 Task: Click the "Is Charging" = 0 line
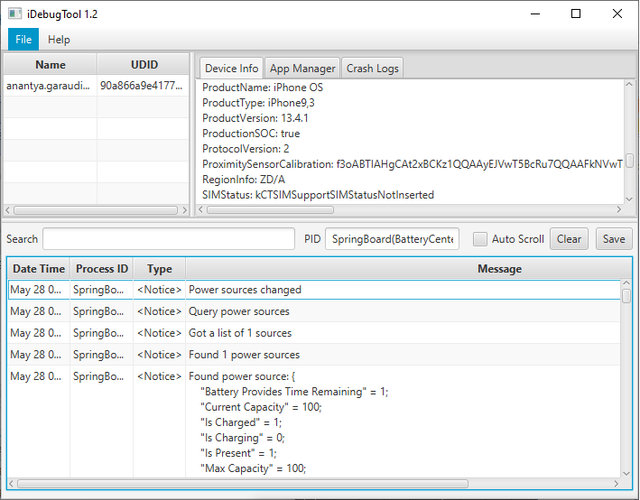tap(242, 438)
